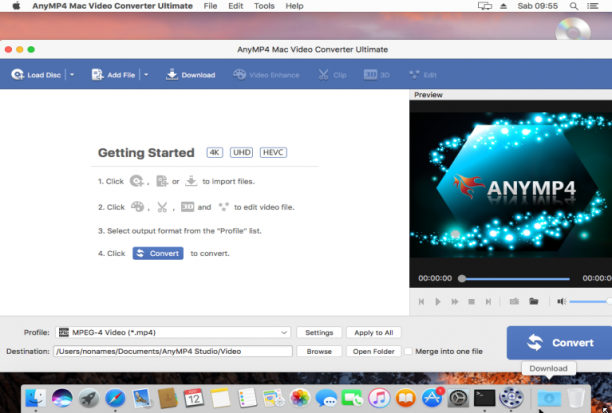Open Launchpad from the Dock
Viewport: 612px width, 413px height.
[89, 398]
